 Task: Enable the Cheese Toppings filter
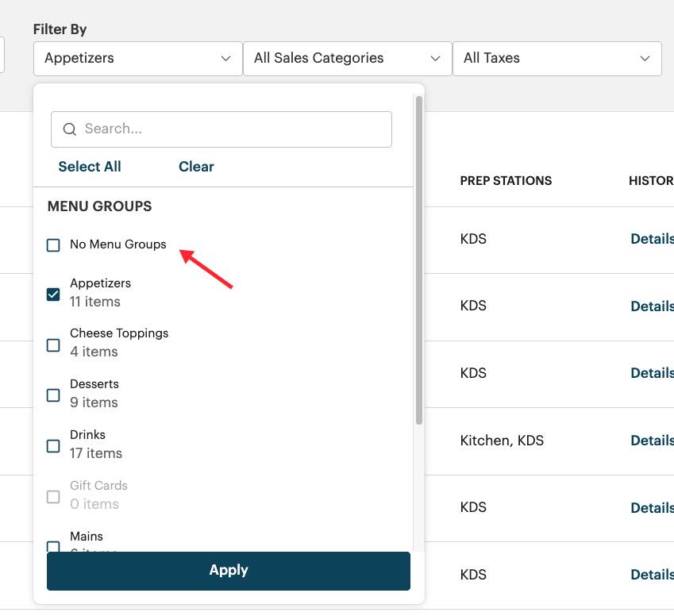(53, 345)
